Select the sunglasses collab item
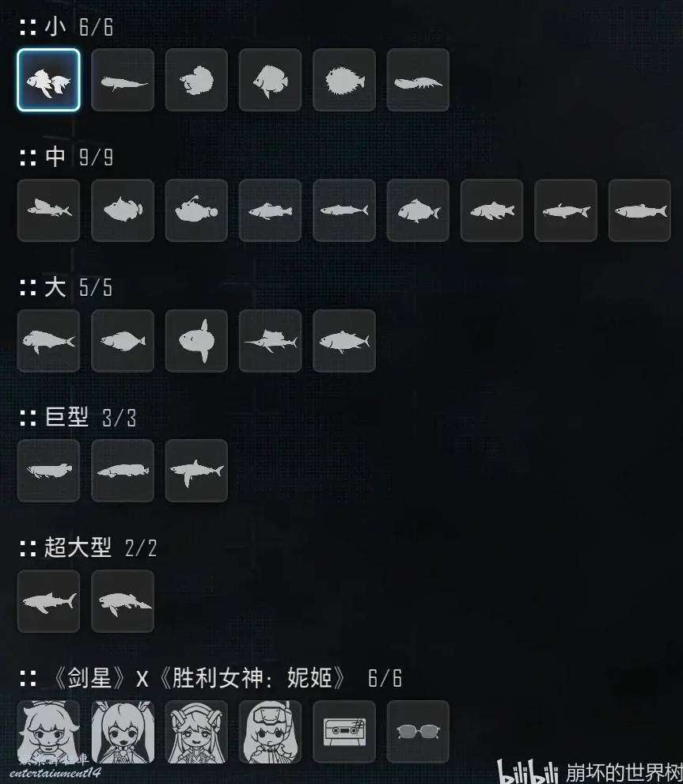Viewport: 683px width, 784px height. coord(418,732)
